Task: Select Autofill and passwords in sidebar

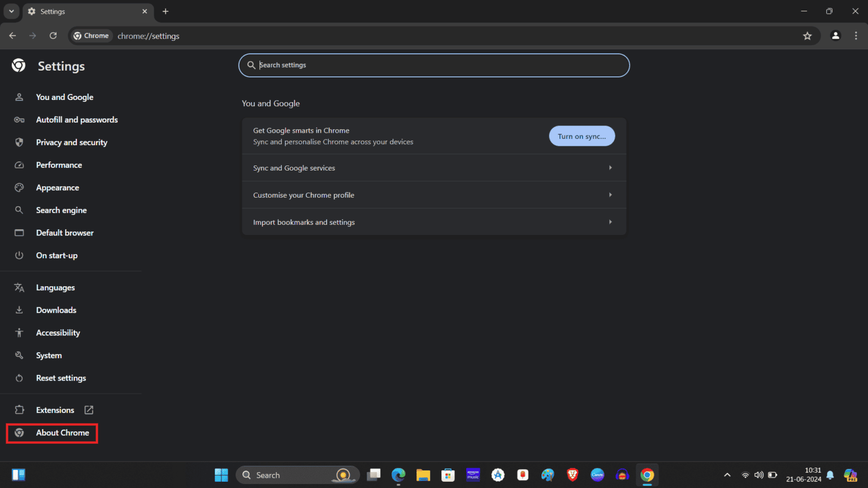Action: (77, 120)
